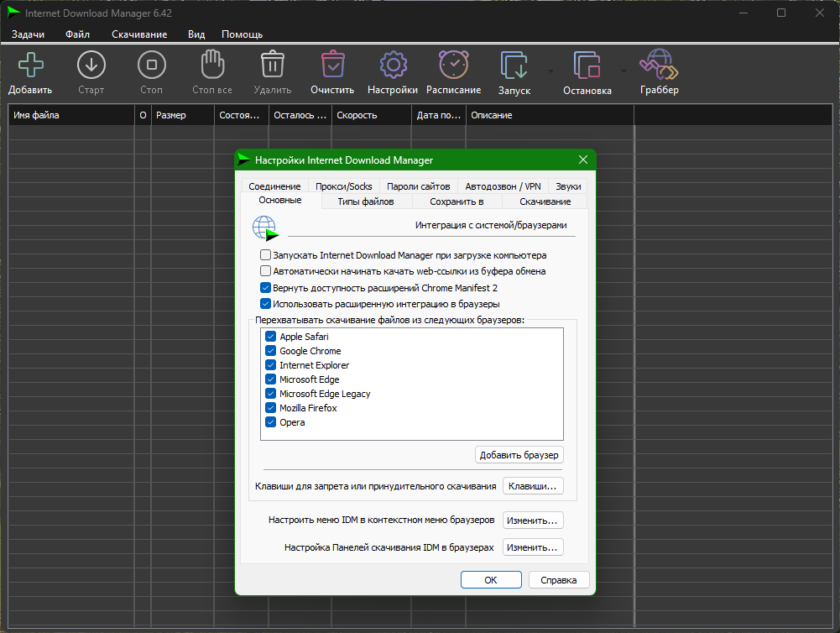Uncheck Mozilla Firefox in browser list

point(271,408)
